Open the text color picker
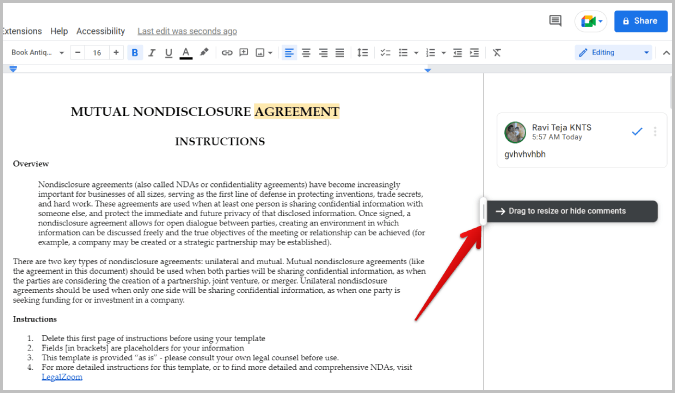Screen dimensions: 675x393 click(x=186, y=53)
